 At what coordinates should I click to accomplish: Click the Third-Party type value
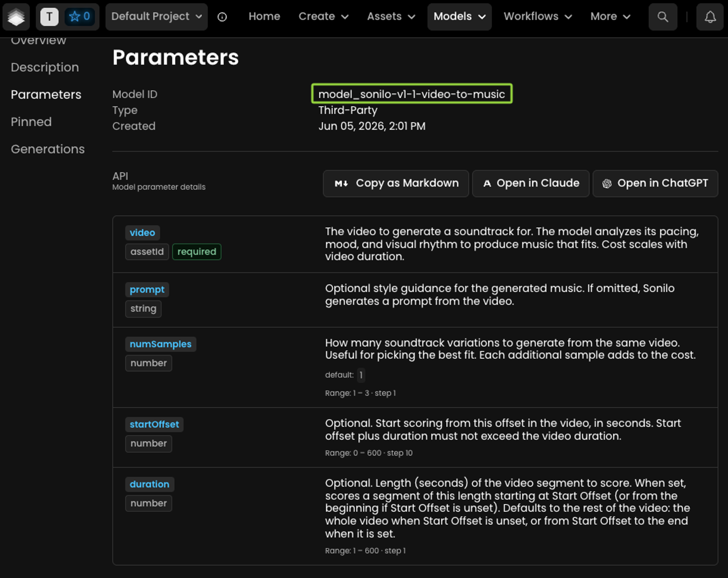click(x=348, y=110)
